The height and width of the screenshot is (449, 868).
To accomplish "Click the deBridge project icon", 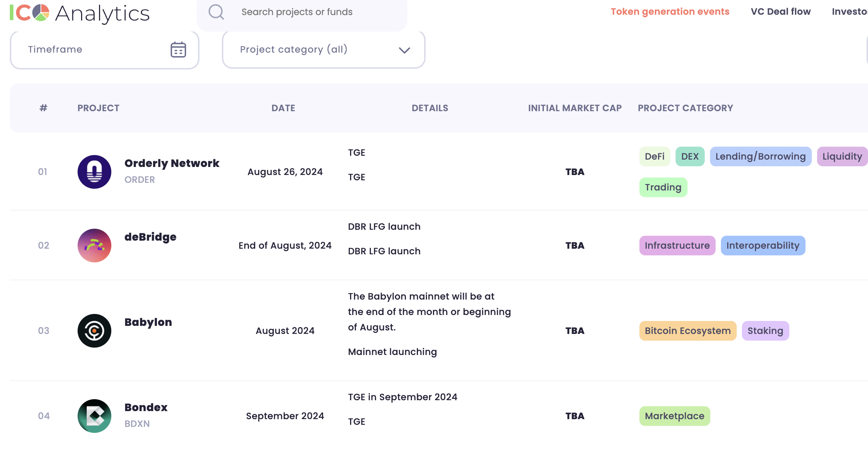I will [x=93, y=245].
